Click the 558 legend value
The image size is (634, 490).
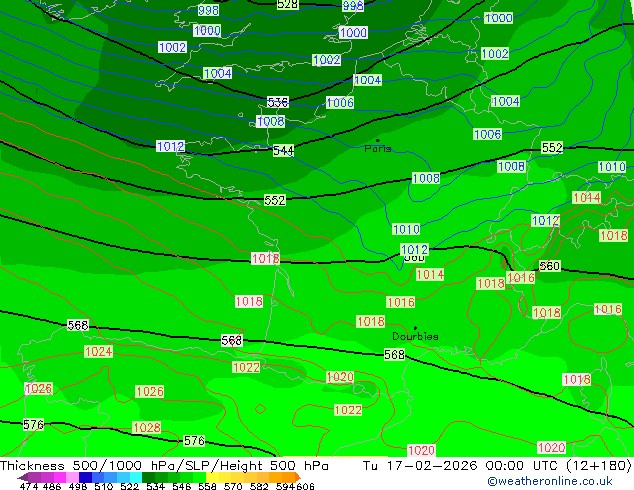tap(207, 486)
